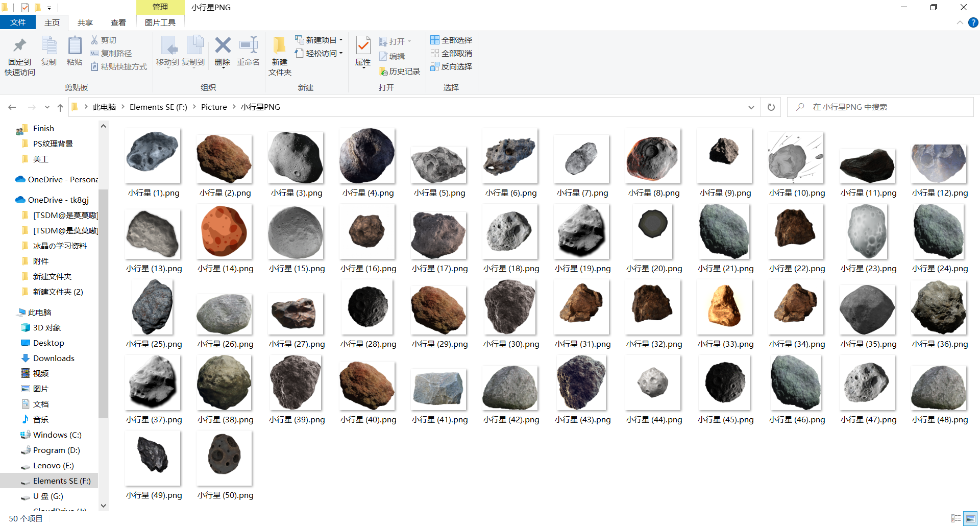Click the Up directory arrow
The width and height of the screenshot is (980, 526).
click(60, 107)
